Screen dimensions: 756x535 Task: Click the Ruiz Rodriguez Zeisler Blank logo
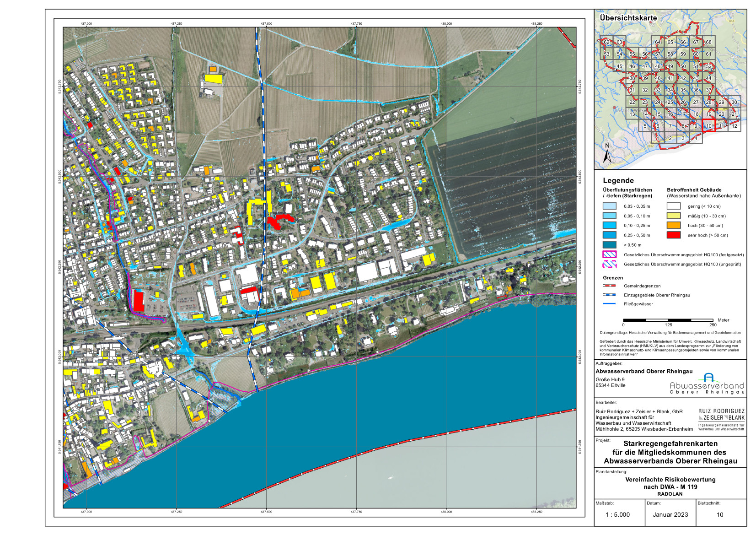tap(721, 420)
